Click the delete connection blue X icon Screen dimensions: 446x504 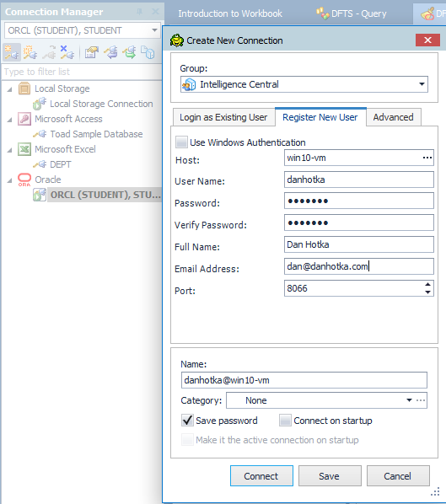pos(67,52)
